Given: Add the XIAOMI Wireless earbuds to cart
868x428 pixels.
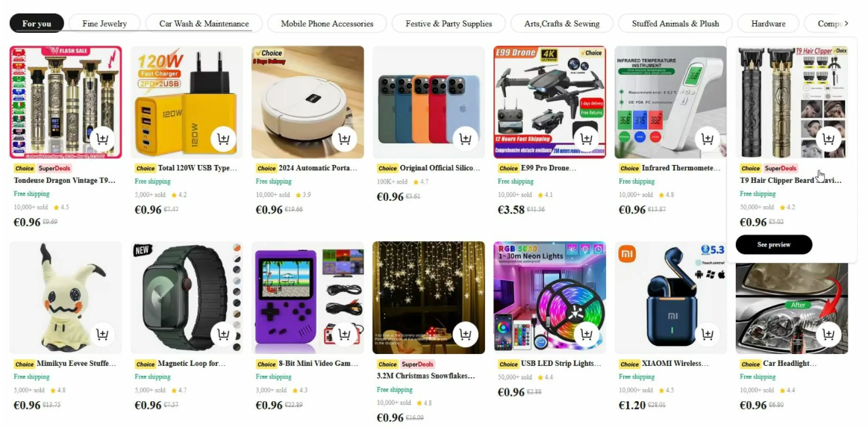Looking at the screenshot, I should (708, 335).
